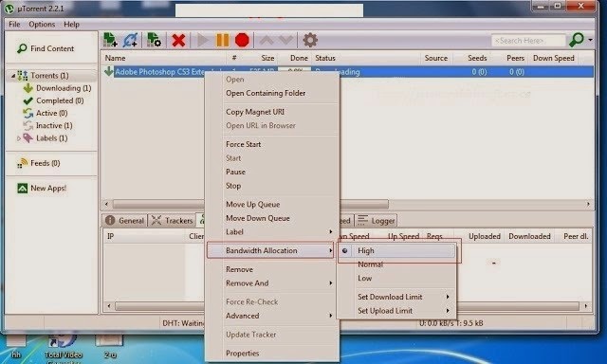Expand the Labels (1) tree node
Viewport: 607px width, 364px height.
(x=19, y=138)
